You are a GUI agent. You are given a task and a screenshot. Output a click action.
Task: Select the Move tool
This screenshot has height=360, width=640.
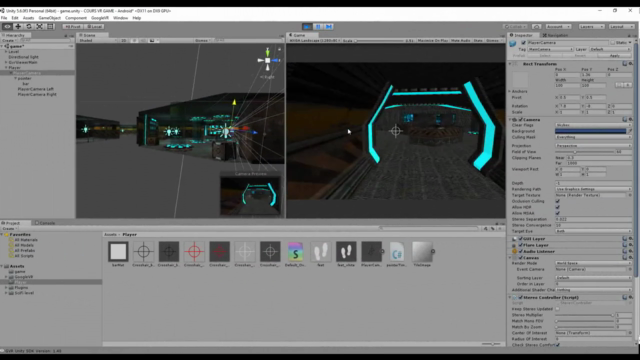(18, 27)
